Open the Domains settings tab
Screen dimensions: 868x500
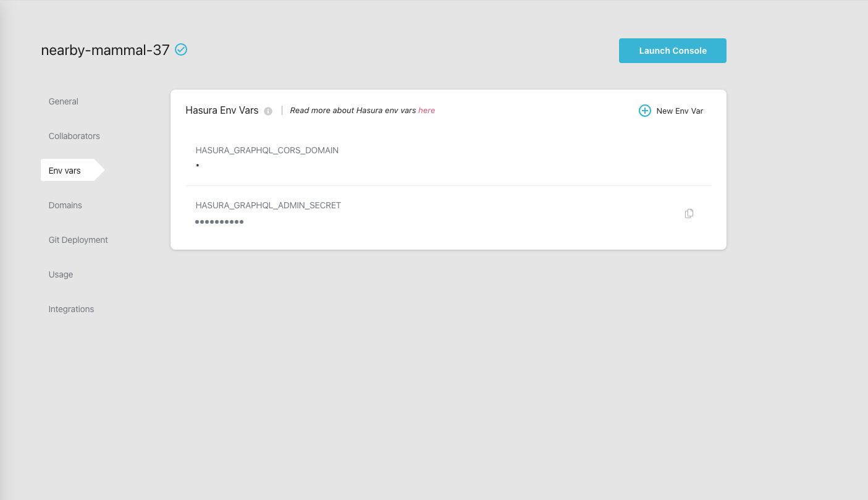pyautogui.click(x=65, y=205)
